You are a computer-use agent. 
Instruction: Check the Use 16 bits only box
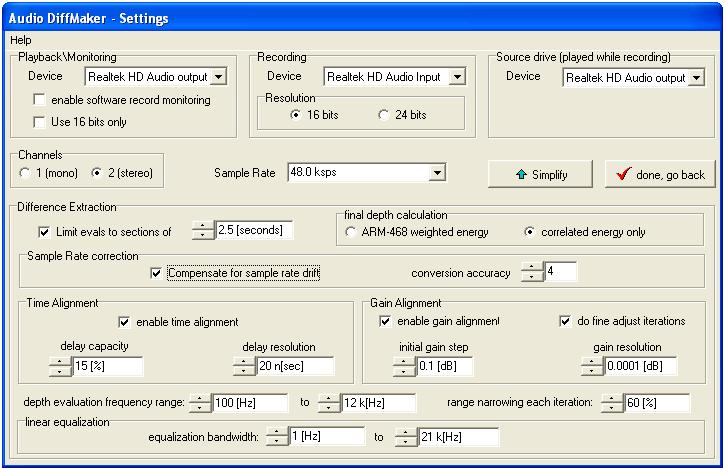[39, 122]
